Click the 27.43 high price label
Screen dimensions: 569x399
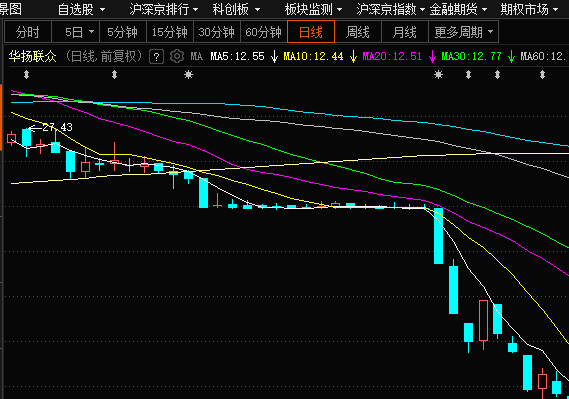click(57, 127)
